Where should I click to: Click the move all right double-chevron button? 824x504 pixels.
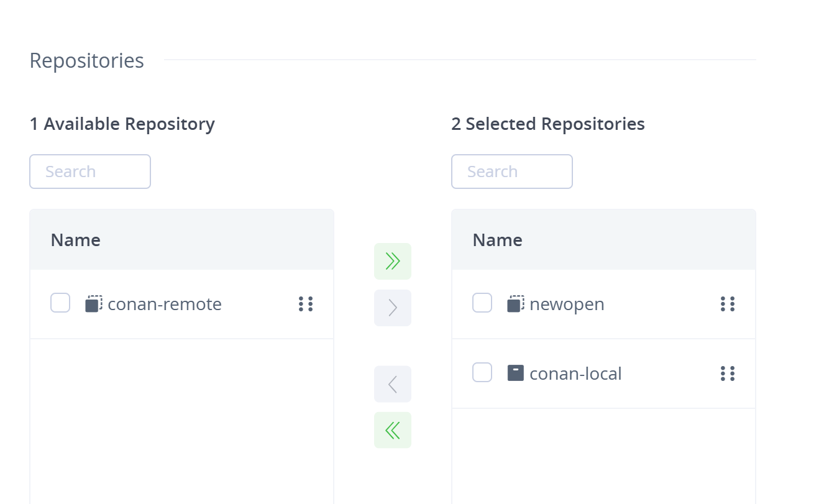392,261
